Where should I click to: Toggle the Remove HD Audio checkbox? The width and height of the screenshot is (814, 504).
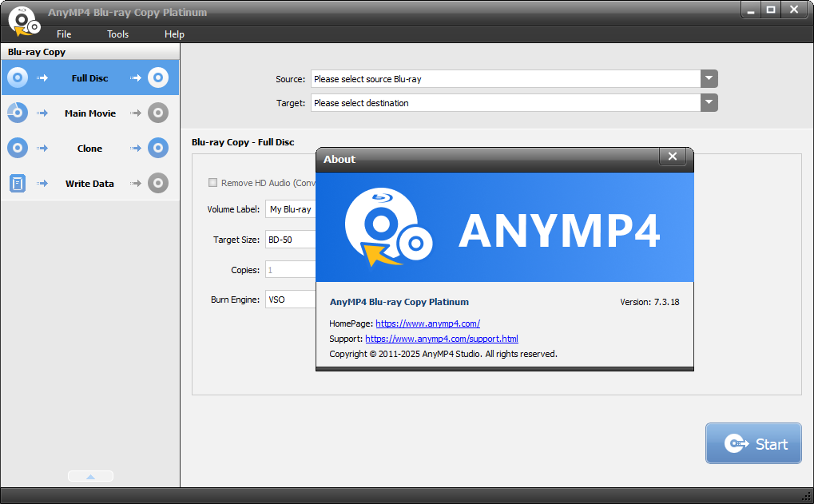coord(212,183)
